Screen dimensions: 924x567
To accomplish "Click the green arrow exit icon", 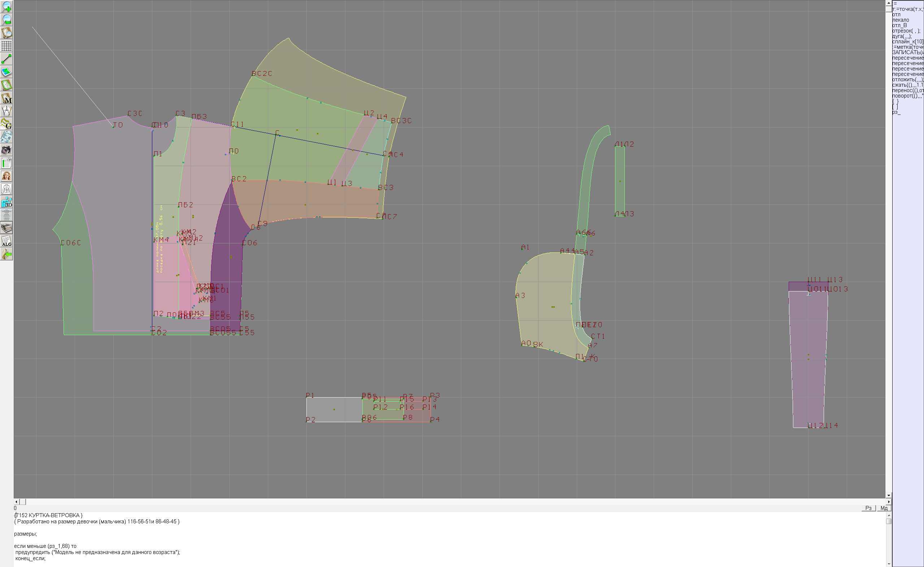I will pyautogui.click(x=7, y=254).
